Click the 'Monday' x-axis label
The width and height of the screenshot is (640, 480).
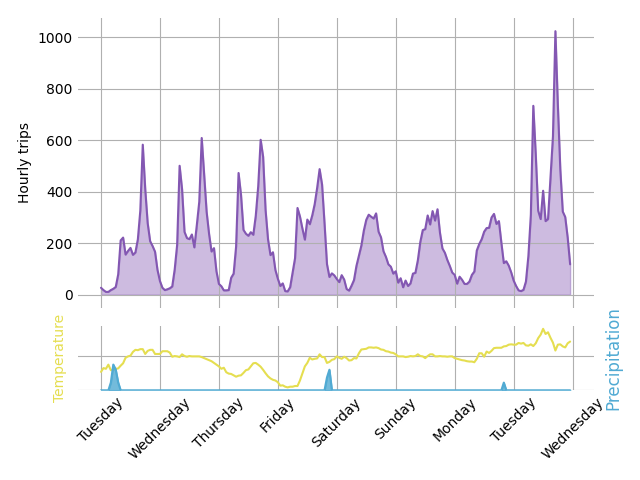click(x=455, y=419)
